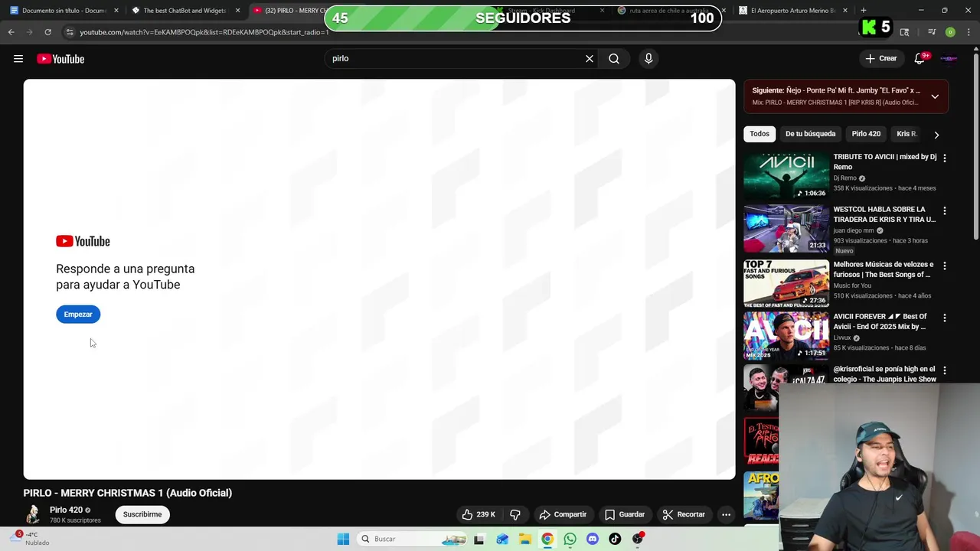Image resolution: width=980 pixels, height=551 pixels.
Task: Open the Dj Remo channel link
Action: click(x=844, y=178)
